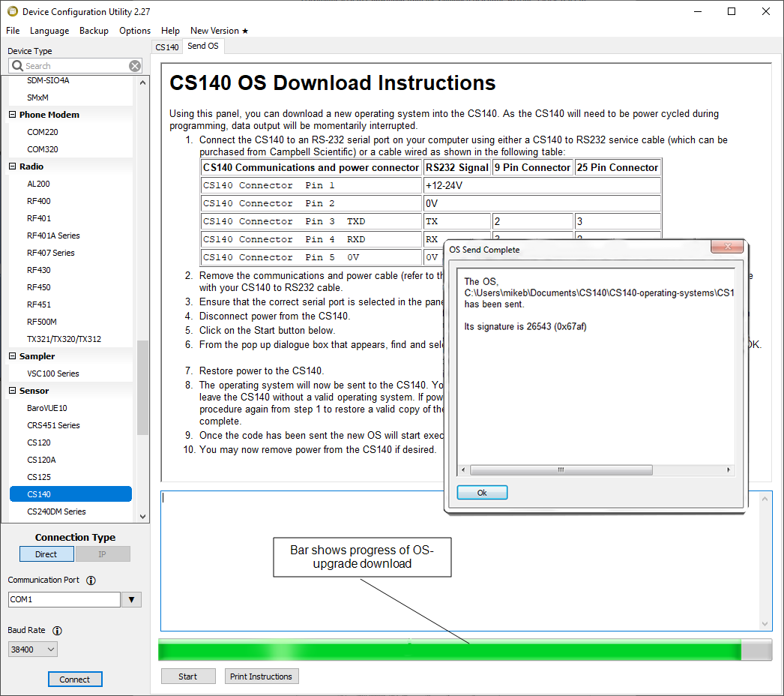The image size is (784, 696).
Task: Open the Options menu
Action: point(135,31)
